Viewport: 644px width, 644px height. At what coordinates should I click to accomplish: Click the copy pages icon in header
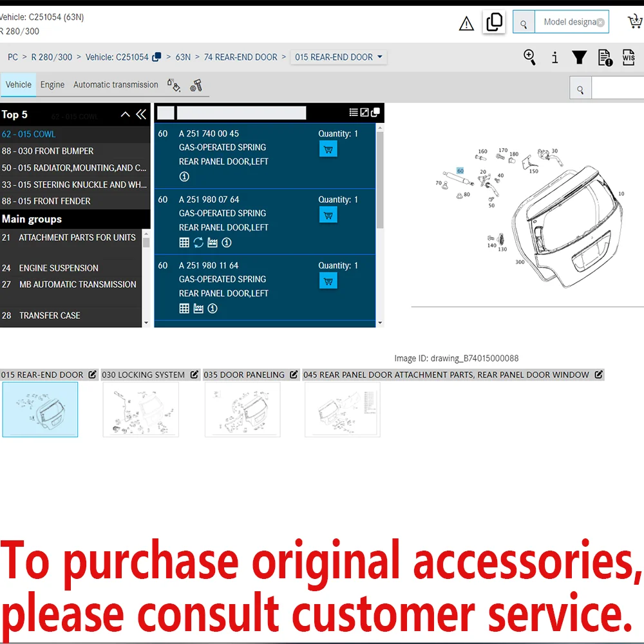[x=494, y=22]
